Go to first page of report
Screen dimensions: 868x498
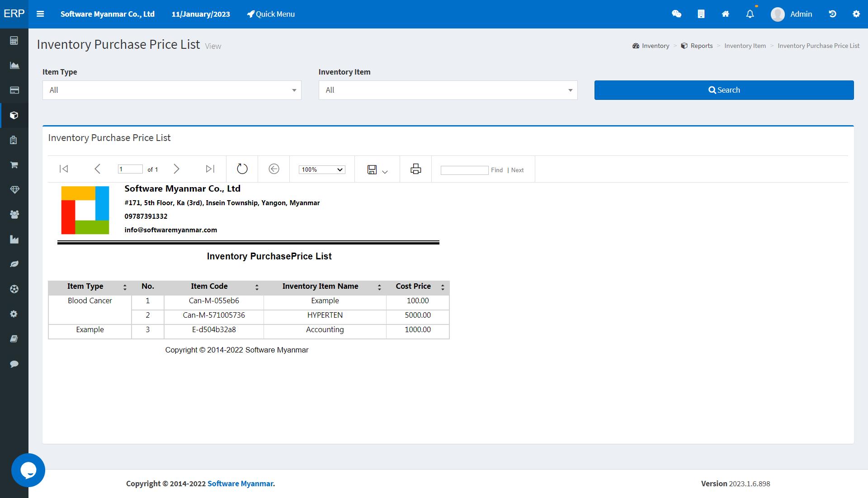64,169
